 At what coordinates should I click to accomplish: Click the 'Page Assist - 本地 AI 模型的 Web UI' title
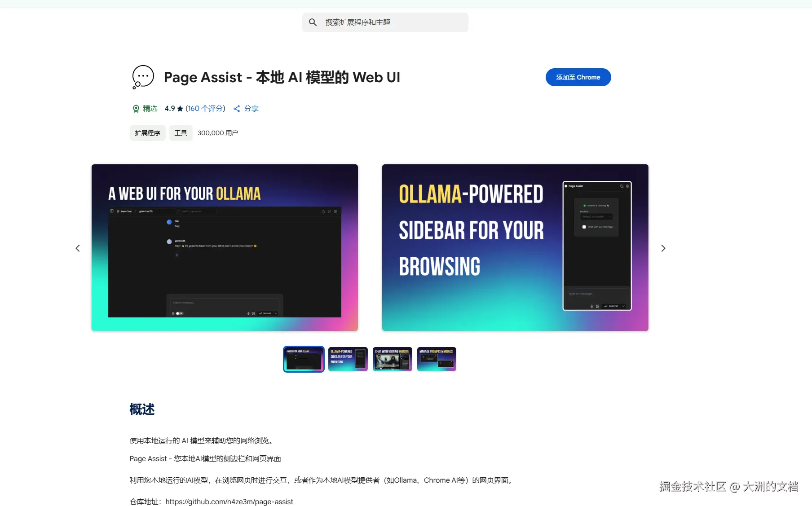(282, 77)
